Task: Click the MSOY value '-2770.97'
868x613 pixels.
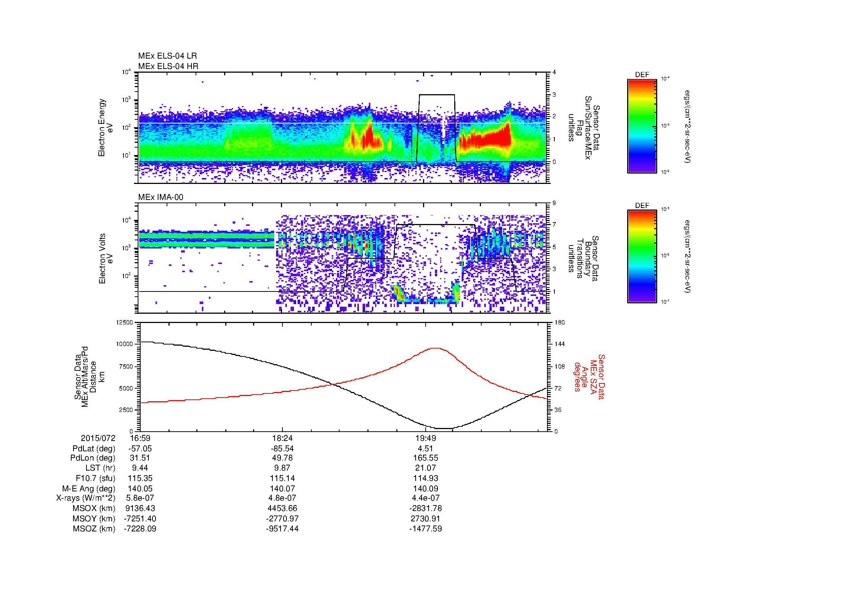Action: point(282,518)
